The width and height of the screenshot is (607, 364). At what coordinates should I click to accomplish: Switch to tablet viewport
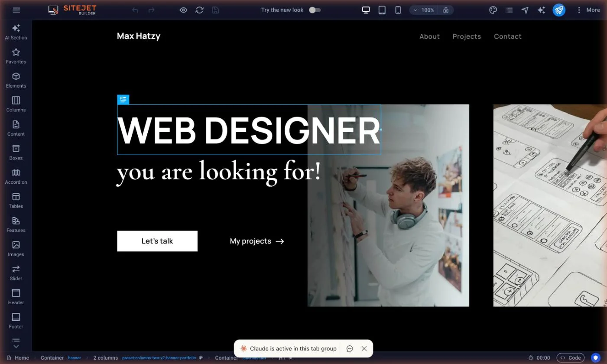[x=382, y=10]
